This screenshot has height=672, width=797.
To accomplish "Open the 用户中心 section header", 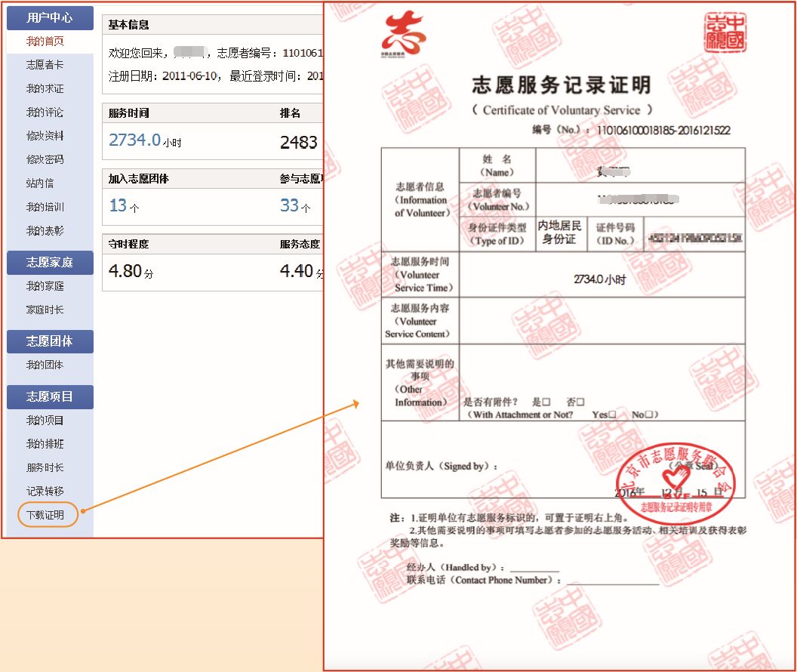I will click(x=50, y=17).
